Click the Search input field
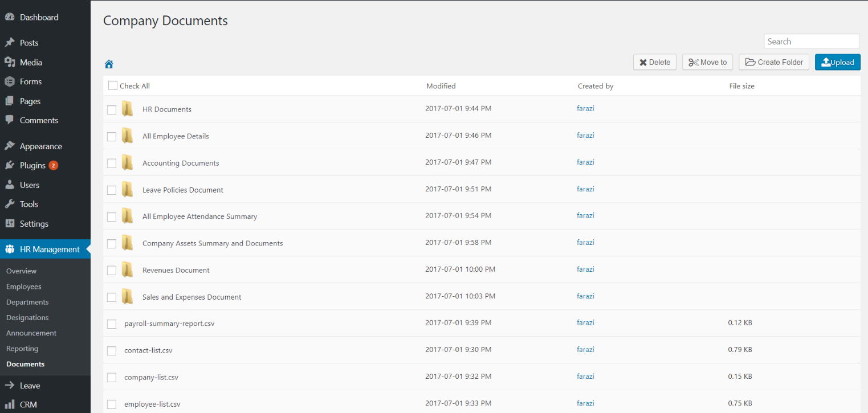 click(812, 41)
